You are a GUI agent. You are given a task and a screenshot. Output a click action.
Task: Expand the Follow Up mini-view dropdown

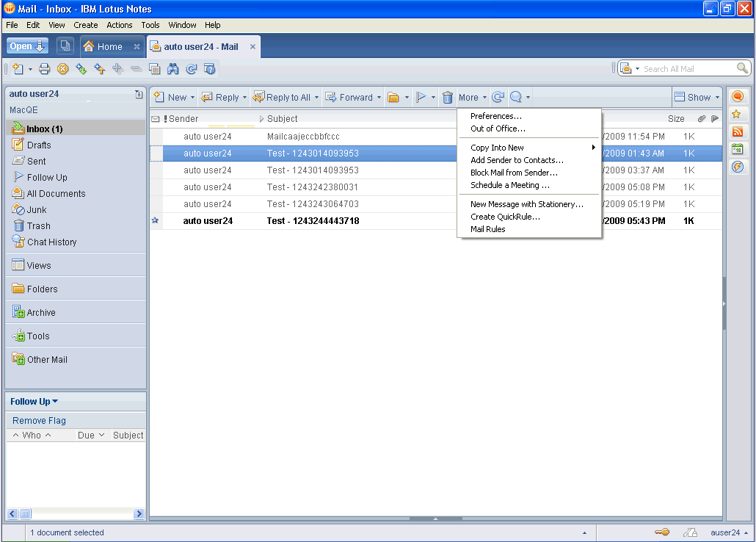click(55, 402)
